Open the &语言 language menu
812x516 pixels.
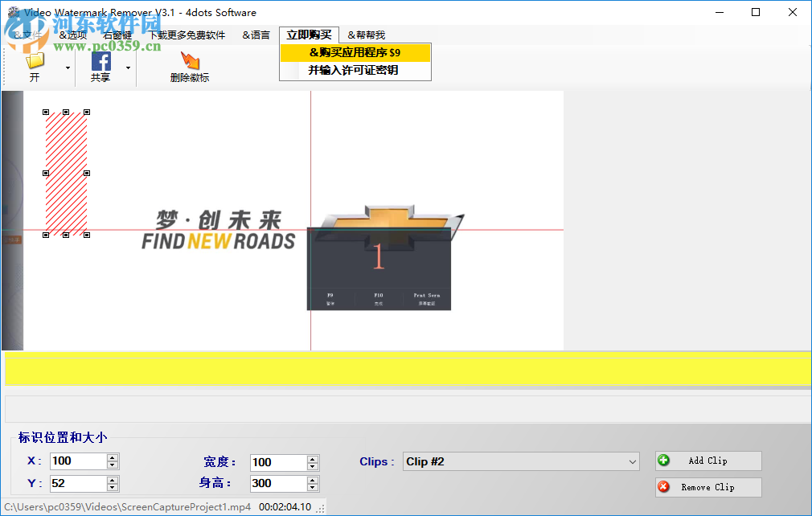[254, 35]
